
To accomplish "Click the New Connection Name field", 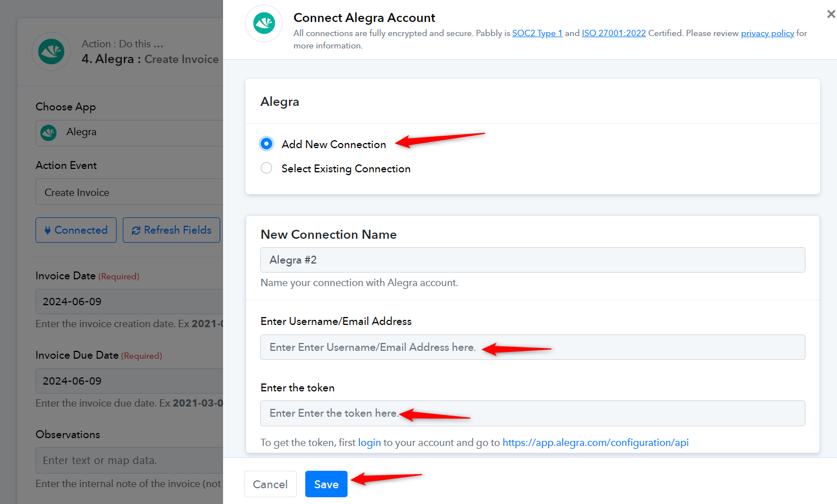I will [532, 260].
